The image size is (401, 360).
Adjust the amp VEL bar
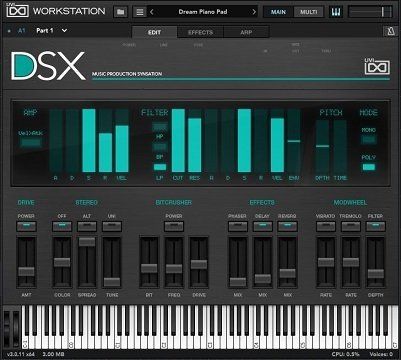(x=122, y=140)
